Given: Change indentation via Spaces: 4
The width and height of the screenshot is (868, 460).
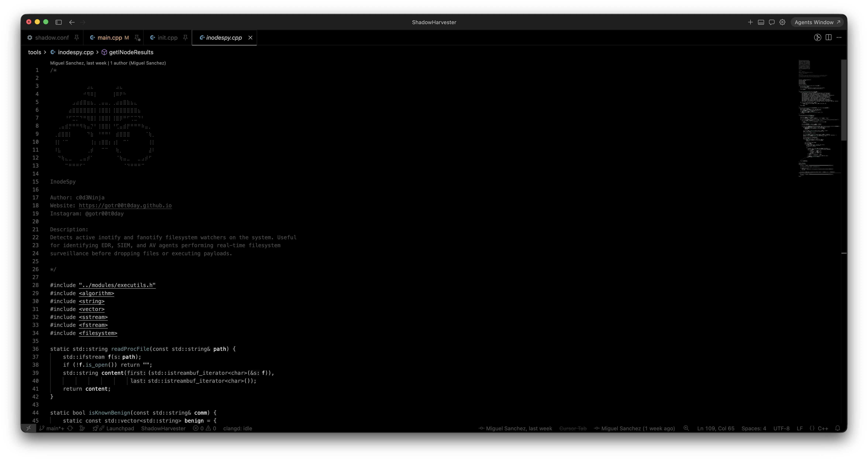Looking at the screenshot, I should tap(754, 428).
